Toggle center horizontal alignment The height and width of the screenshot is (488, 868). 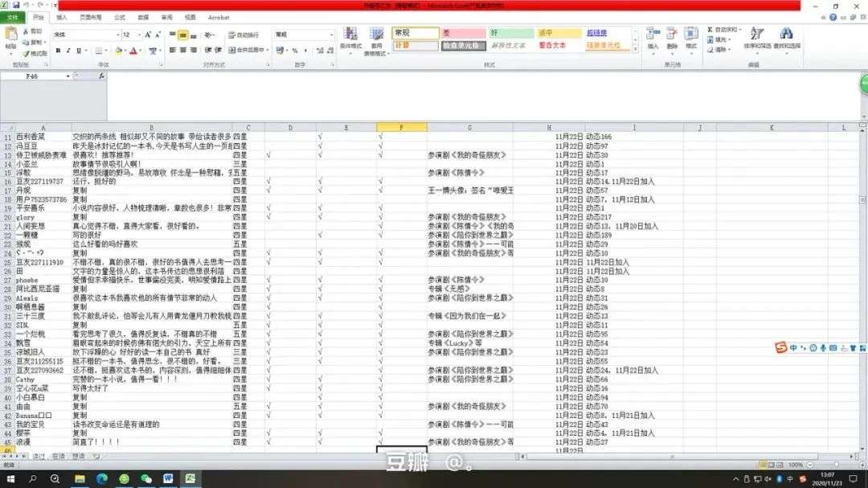click(182, 50)
